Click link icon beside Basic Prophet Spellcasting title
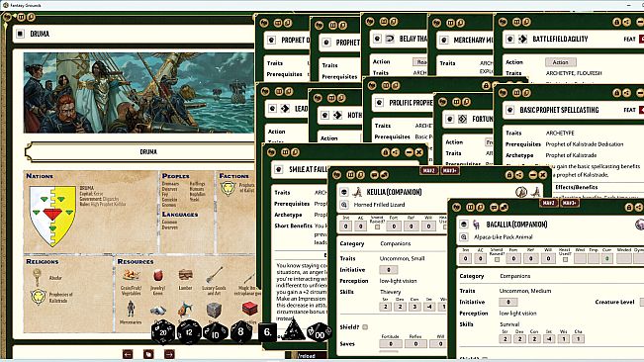This screenshot has width=644, height=362. [x=509, y=110]
